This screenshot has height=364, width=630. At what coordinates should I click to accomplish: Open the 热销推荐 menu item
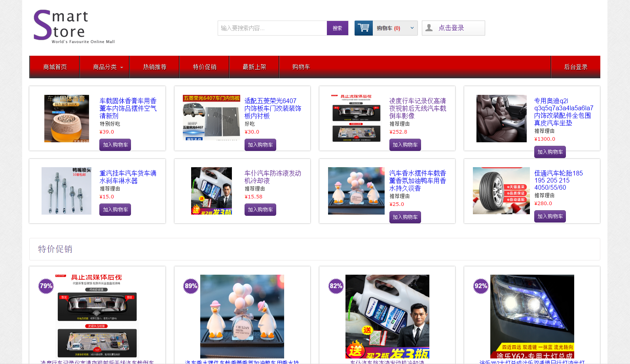click(x=155, y=67)
